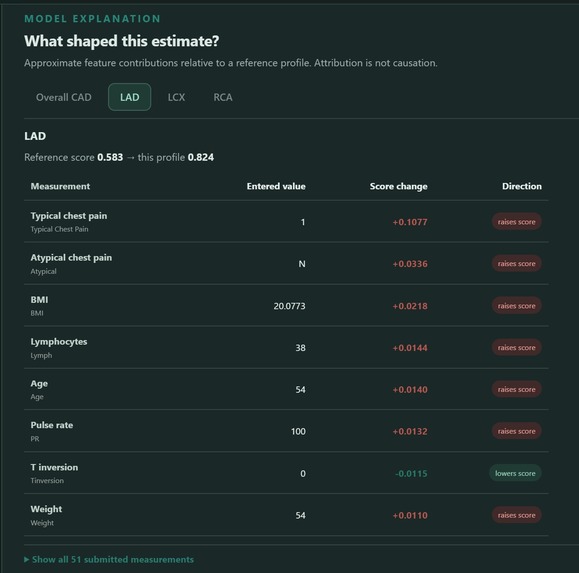Switch to the Overall CAD tab
Screen dimensions: 579x573
[64, 97]
